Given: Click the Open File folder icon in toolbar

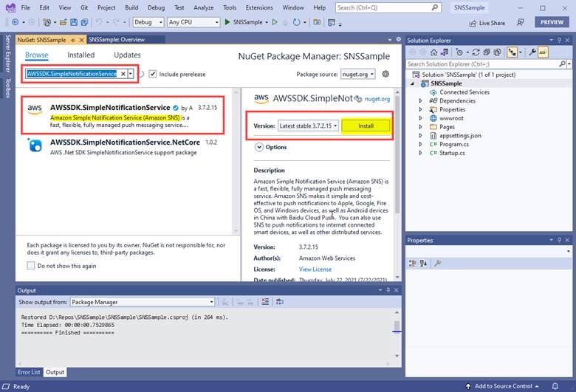Looking at the screenshot, I should pos(64,22).
